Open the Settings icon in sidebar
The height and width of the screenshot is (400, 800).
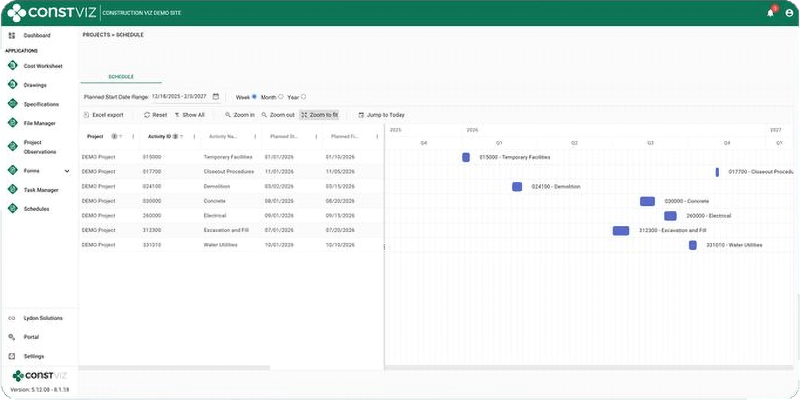tap(12, 356)
